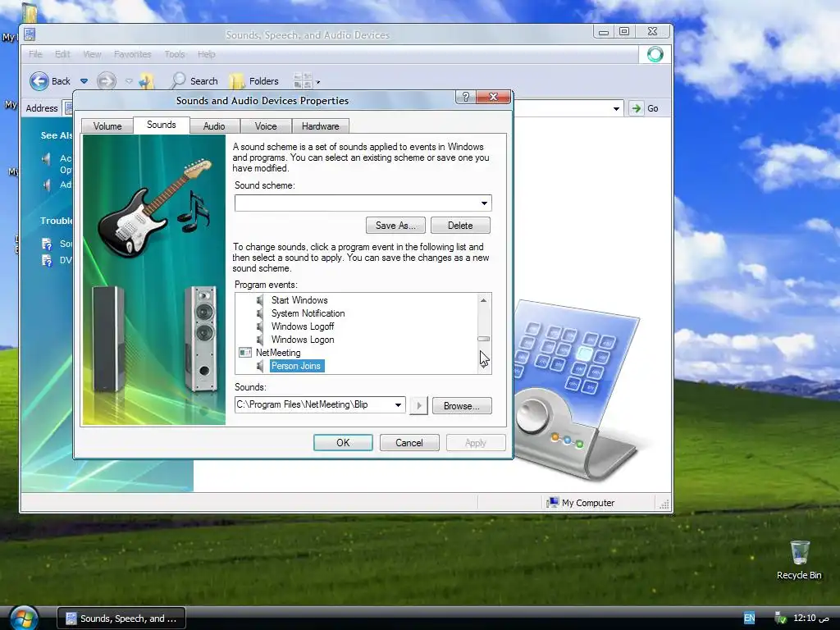The image size is (840, 630).
Task: Select the Windows Logon event
Action: (x=303, y=340)
